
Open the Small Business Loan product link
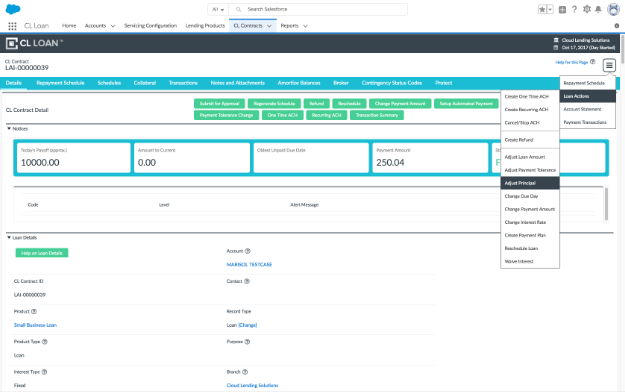tap(35, 325)
